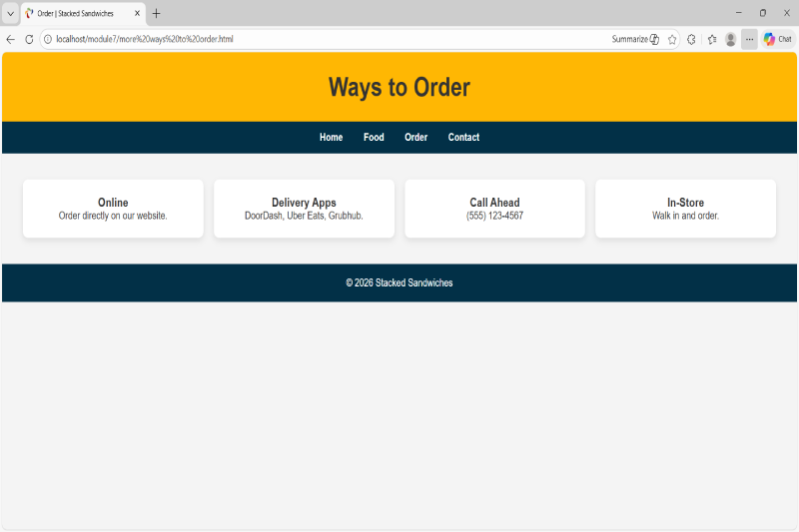View site information icon in address bar
Viewport: 799px width, 532px height.
[47, 39]
